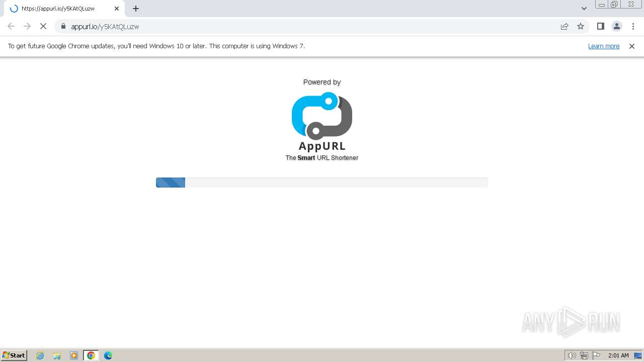Launch Internet Explorer from taskbar
The width and height of the screenshot is (644, 362).
click(x=40, y=355)
